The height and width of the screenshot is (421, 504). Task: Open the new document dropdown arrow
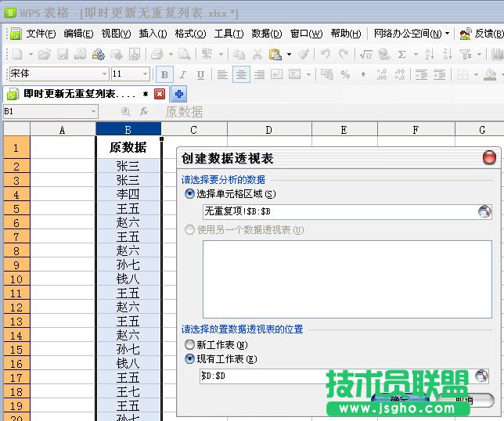coord(31,54)
